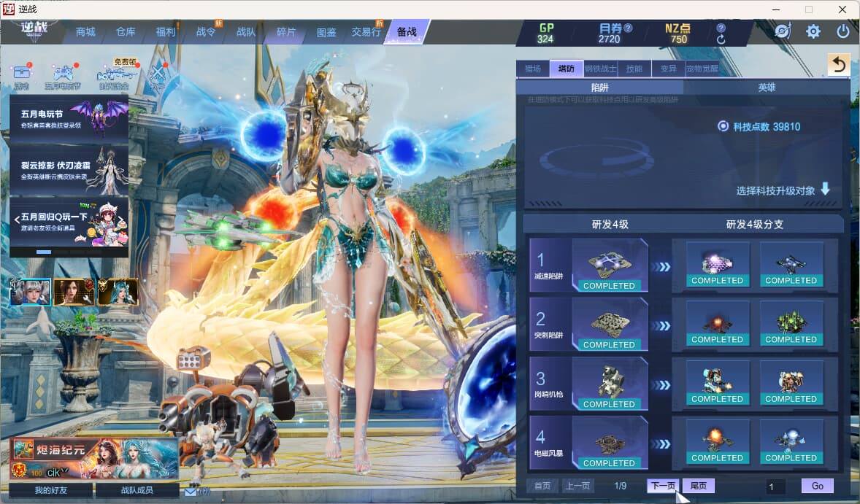The image size is (860, 504).
Task: Go to first page 首页
Action: 542,485
